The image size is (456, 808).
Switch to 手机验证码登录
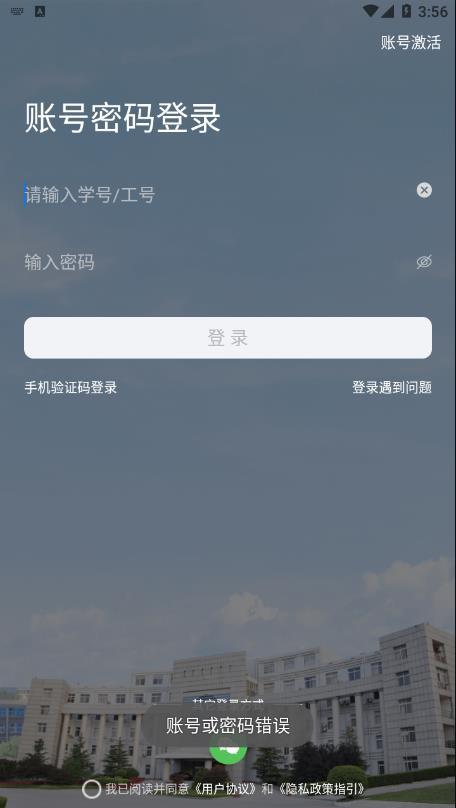point(71,388)
